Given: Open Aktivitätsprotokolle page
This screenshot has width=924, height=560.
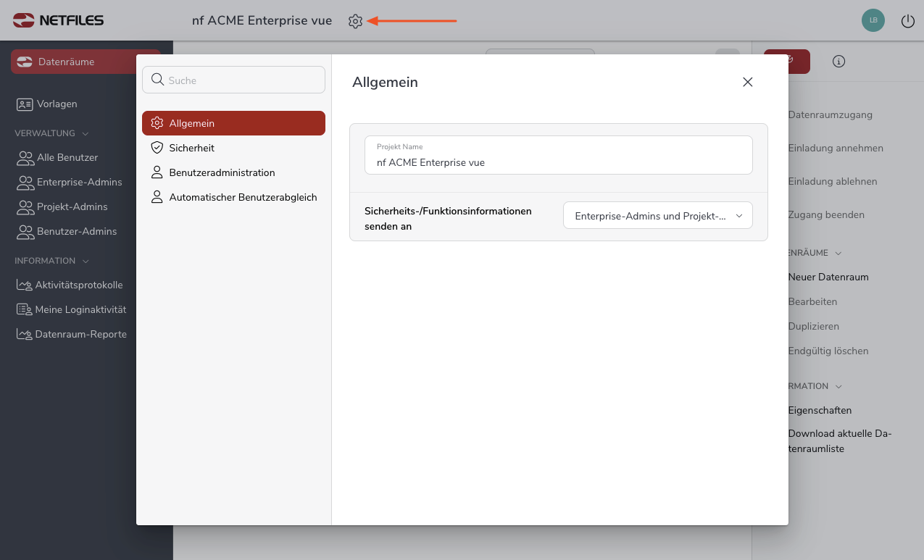Looking at the screenshot, I should (x=78, y=285).
